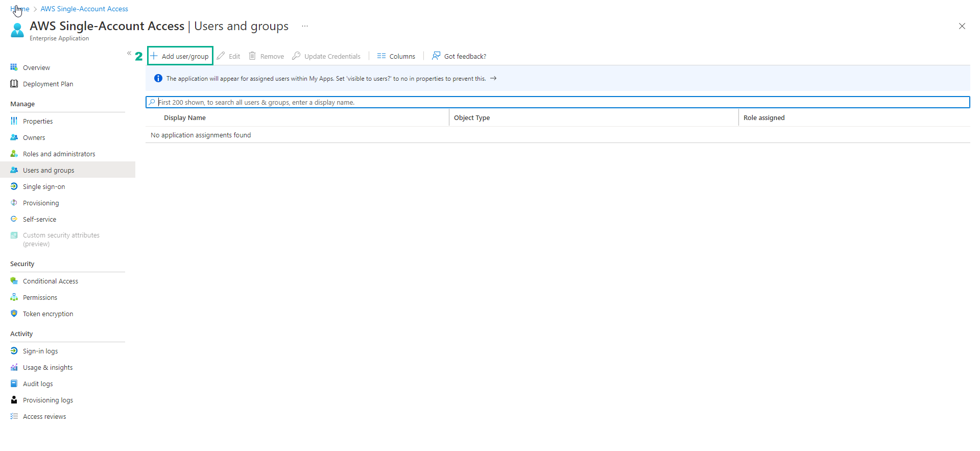This screenshot has height=451, width=980.
Task: View Audit logs
Action: tap(38, 384)
